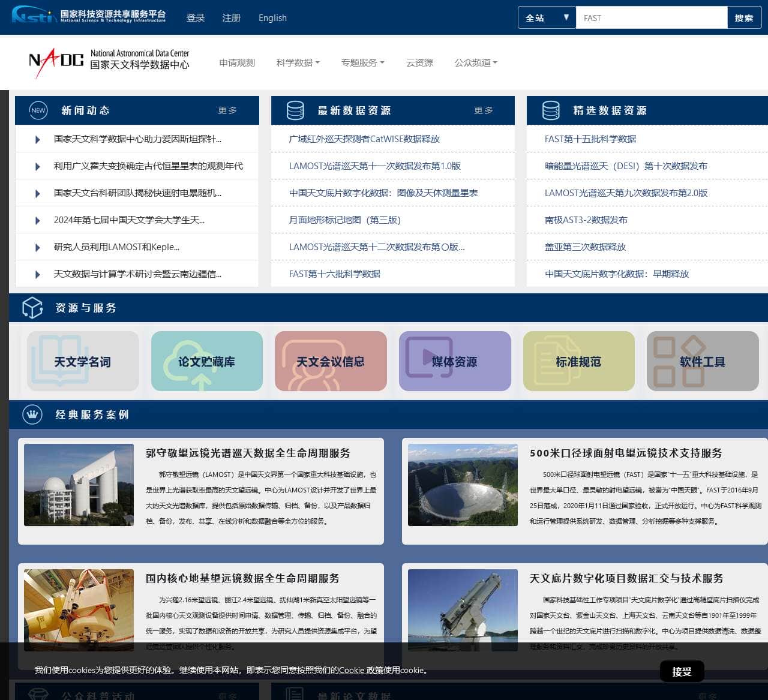The image size is (768, 700).
Task: Click the arrow bullet before 研究人员利用LAMOST
Action: pos(38,248)
